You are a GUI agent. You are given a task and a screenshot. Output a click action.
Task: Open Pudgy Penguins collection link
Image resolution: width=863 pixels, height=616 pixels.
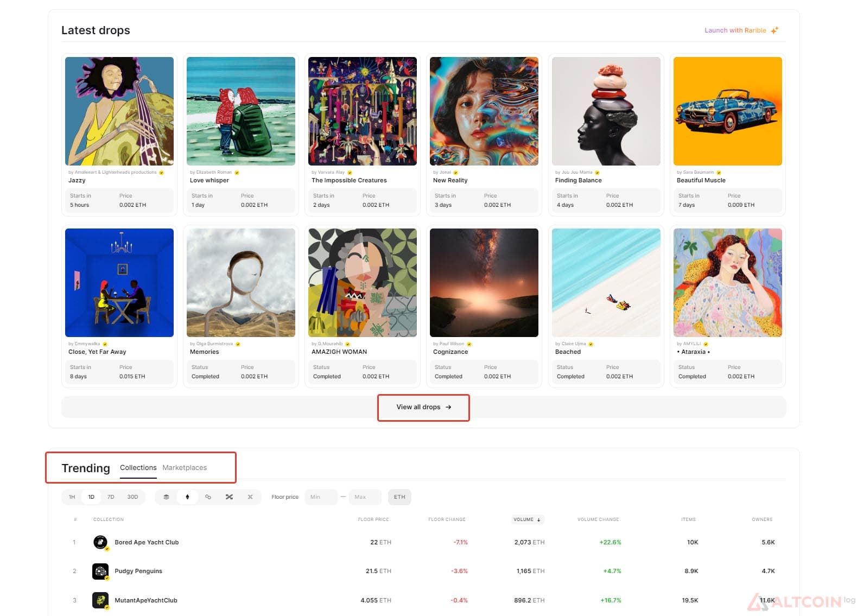[138, 571]
